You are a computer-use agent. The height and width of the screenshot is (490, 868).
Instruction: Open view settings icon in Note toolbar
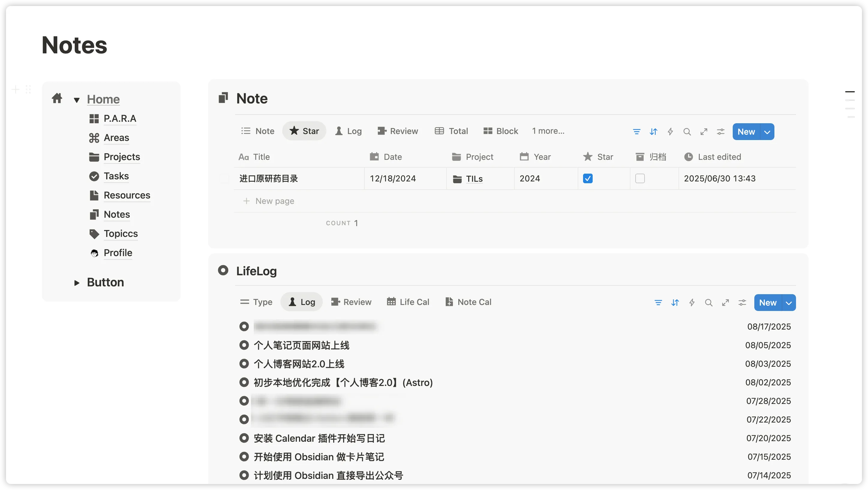tap(721, 132)
